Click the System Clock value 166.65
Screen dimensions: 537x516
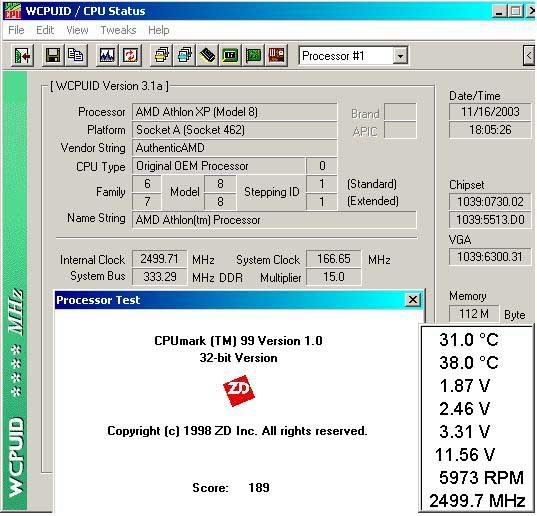pos(334,259)
